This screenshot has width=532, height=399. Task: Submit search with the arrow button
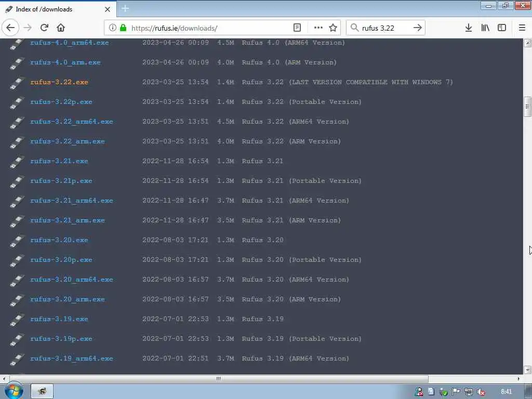(x=418, y=28)
